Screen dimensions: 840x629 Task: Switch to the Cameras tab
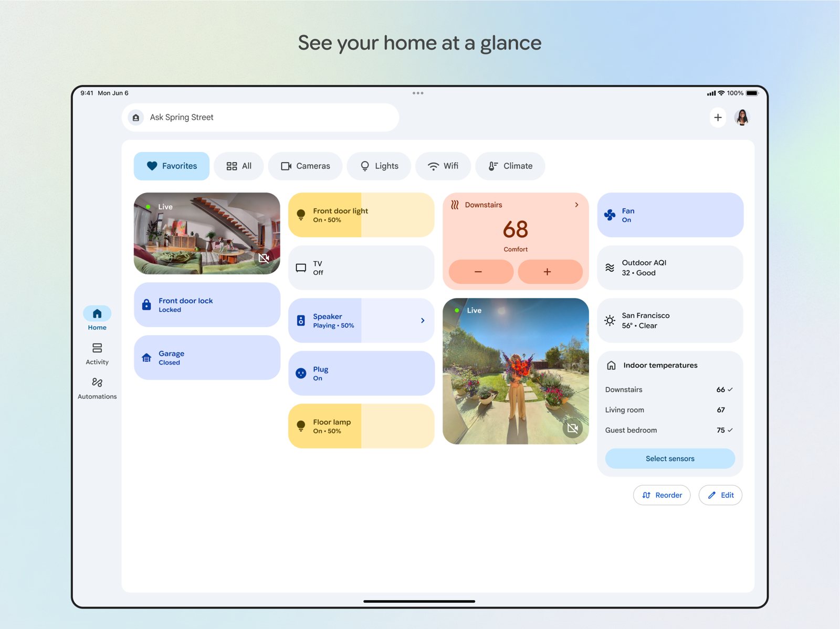pyautogui.click(x=305, y=166)
